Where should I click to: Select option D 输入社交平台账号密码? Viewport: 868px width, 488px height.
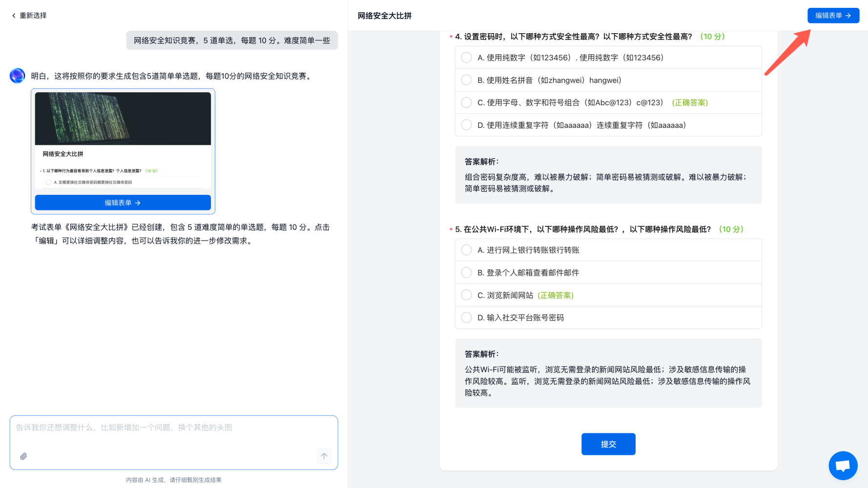pos(467,318)
